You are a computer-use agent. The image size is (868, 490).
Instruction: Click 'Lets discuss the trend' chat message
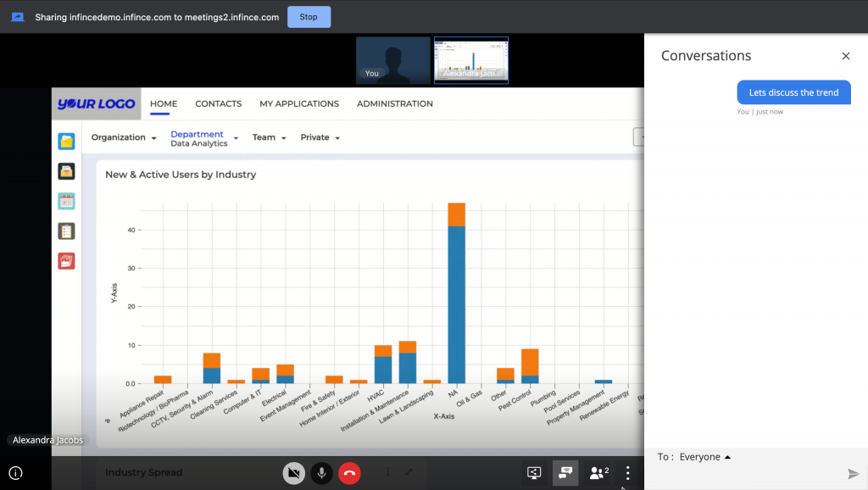coord(793,92)
